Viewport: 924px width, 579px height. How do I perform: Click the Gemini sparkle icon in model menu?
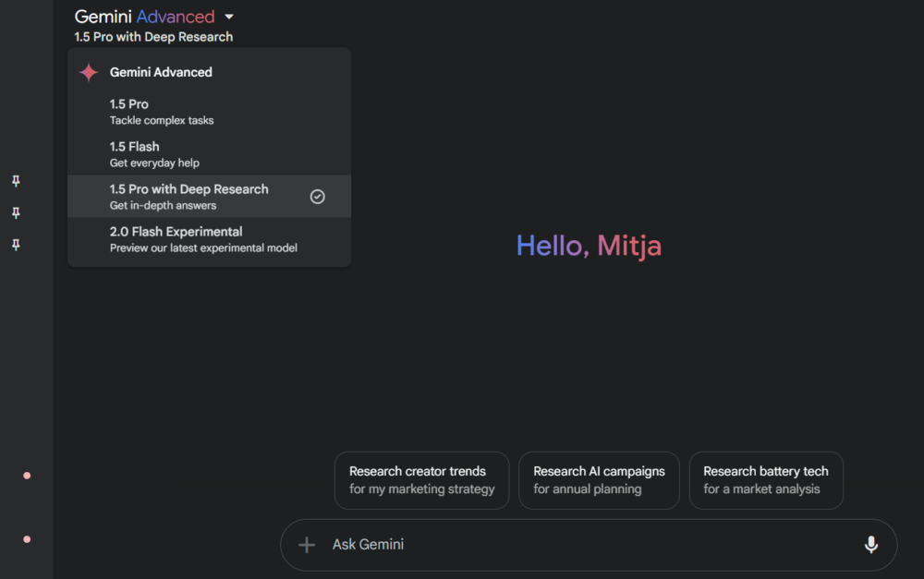point(89,73)
